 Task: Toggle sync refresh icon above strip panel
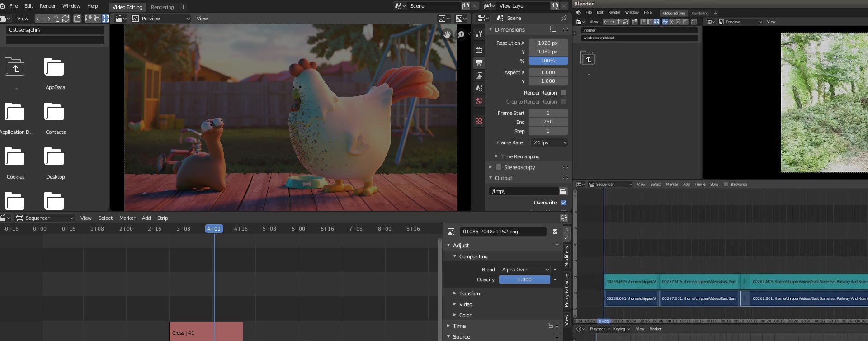(x=564, y=218)
